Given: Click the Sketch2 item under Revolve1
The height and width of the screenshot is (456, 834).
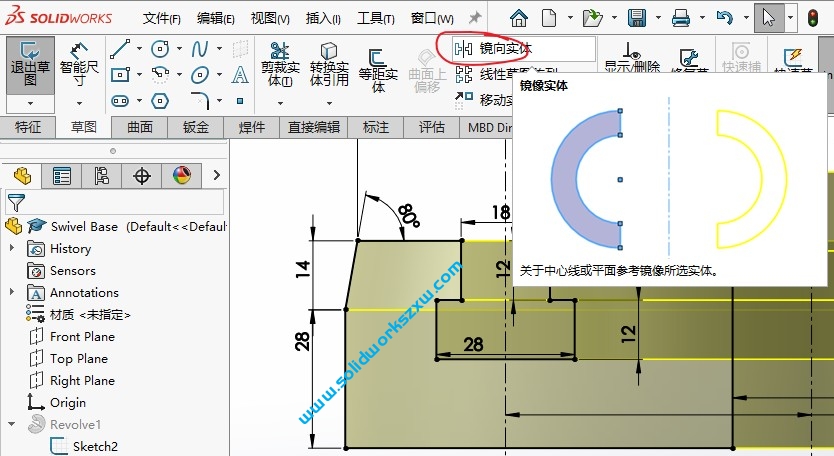Looking at the screenshot, I should point(94,447).
